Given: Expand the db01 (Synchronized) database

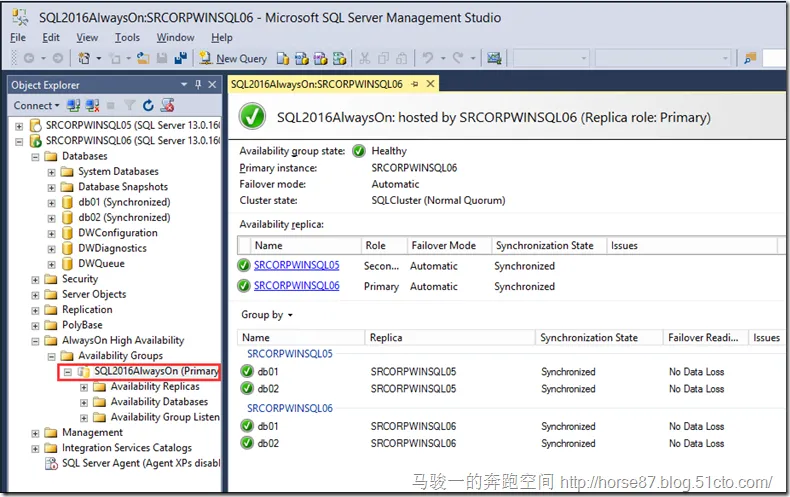Looking at the screenshot, I should tap(51, 203).
